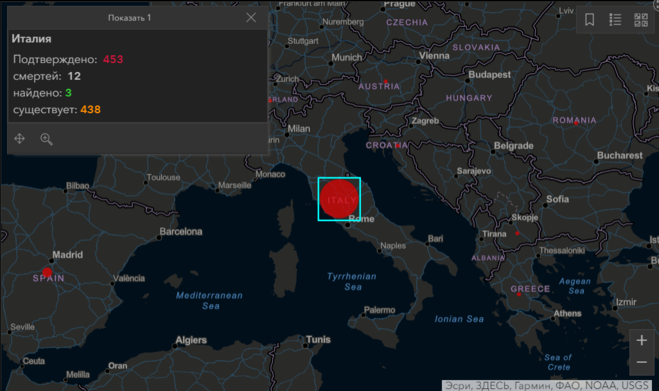
Task: Click the red Spain marker near Madrid
Action: [x=47, y=272]
